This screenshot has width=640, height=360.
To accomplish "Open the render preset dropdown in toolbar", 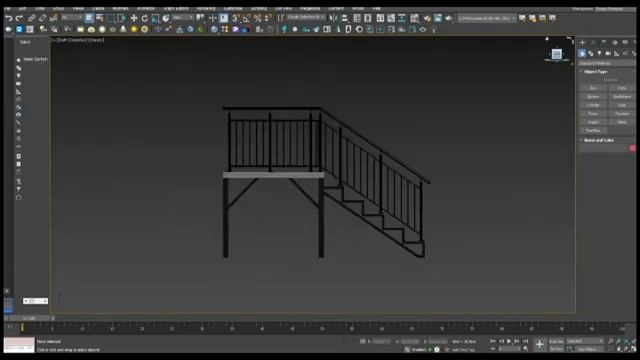I will [487, 18].
